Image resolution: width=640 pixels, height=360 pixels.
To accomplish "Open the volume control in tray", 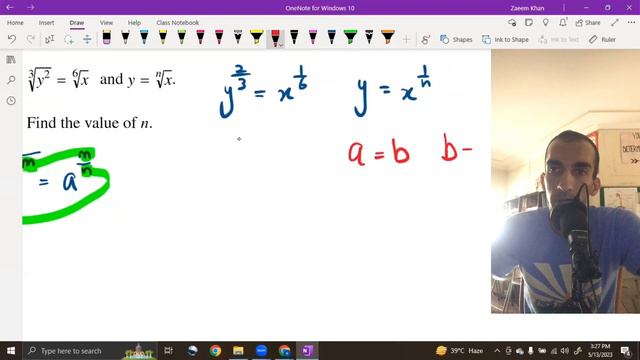I will (564, 351).
